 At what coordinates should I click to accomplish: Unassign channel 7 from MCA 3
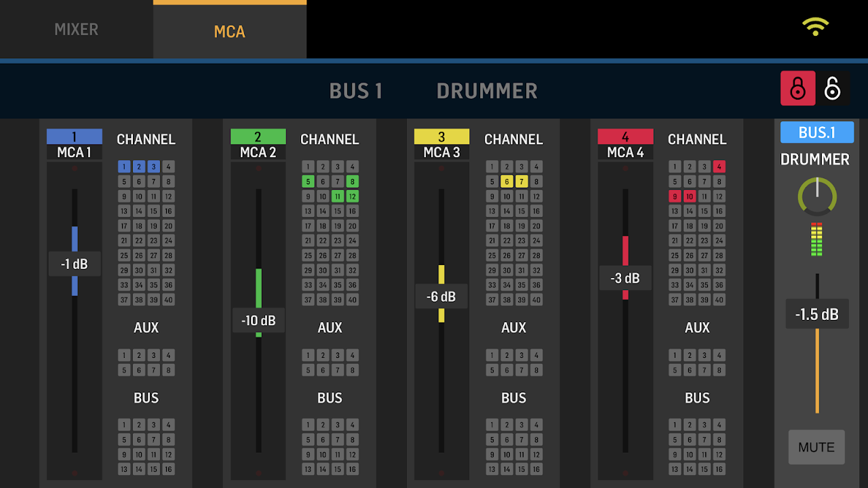click(x=521, y=182)
